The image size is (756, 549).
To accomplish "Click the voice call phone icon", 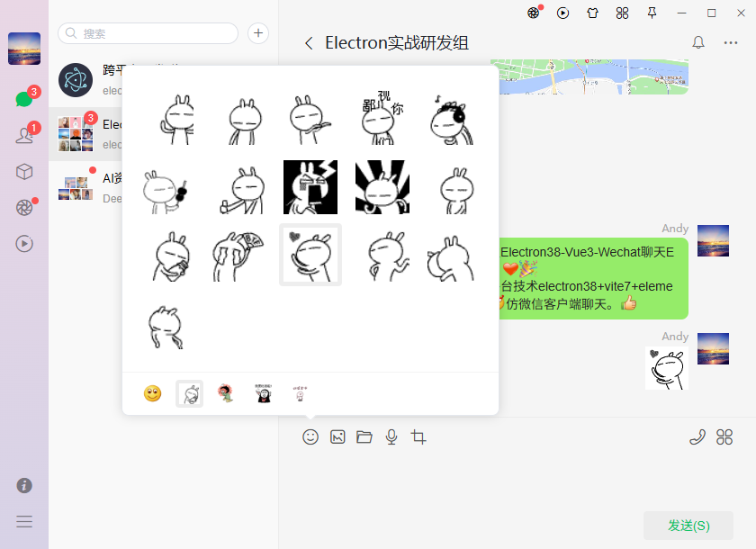I will pos(697,436).
